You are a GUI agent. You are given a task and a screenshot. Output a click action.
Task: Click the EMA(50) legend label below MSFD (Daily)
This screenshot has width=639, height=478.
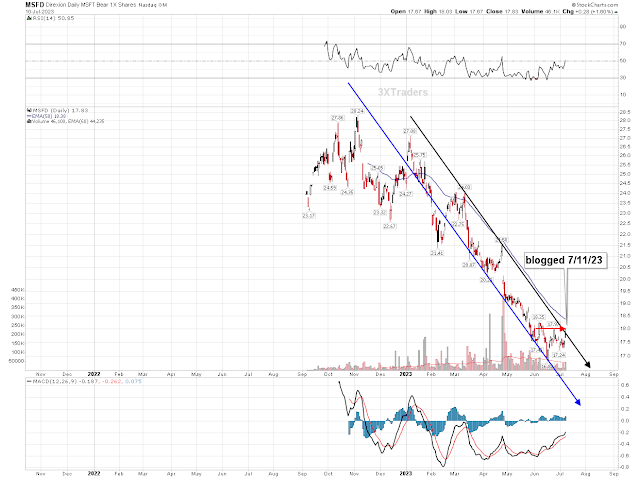(x=49, y=116)
